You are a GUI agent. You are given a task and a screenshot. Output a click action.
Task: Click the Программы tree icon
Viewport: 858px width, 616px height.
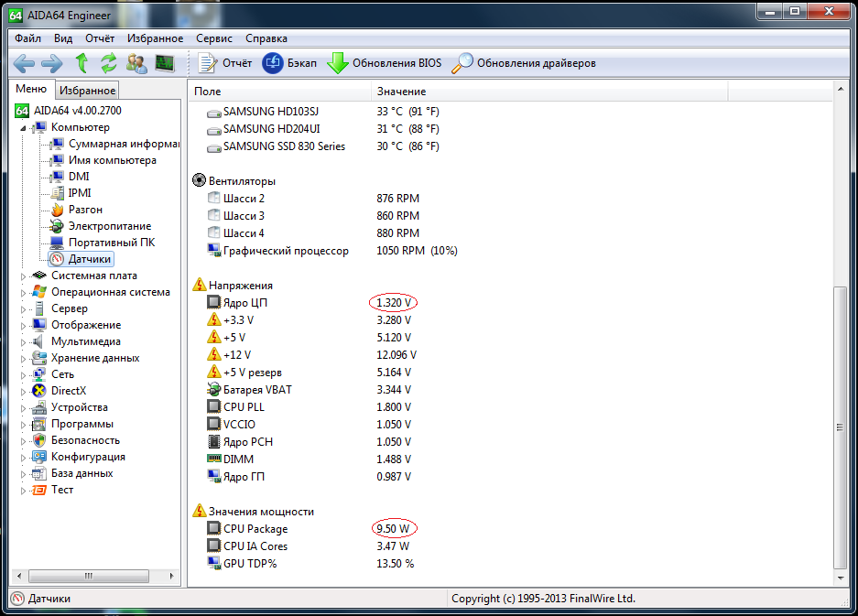coord(39,424)
